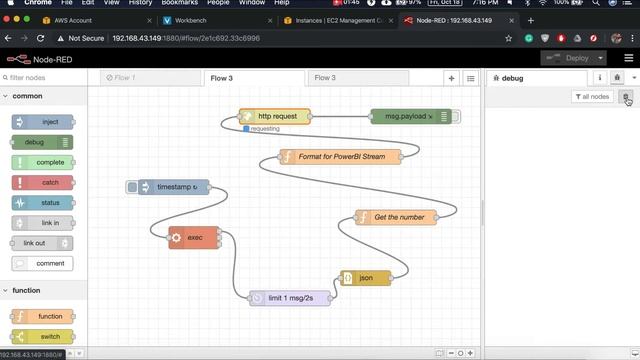The height and width of the screenshot is (360, 640).
Task: Select the status palette node
Action: [42, 203]
